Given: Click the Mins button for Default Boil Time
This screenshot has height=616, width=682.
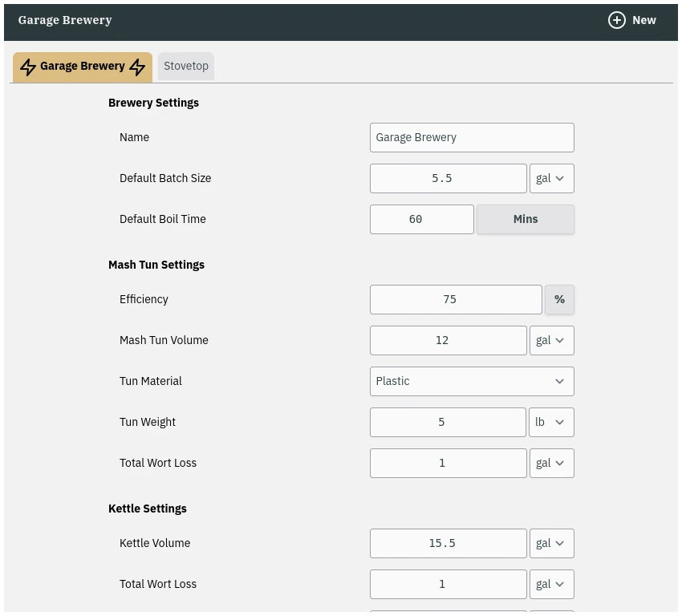Looking at the screenshot, I should tap(525, 219).
